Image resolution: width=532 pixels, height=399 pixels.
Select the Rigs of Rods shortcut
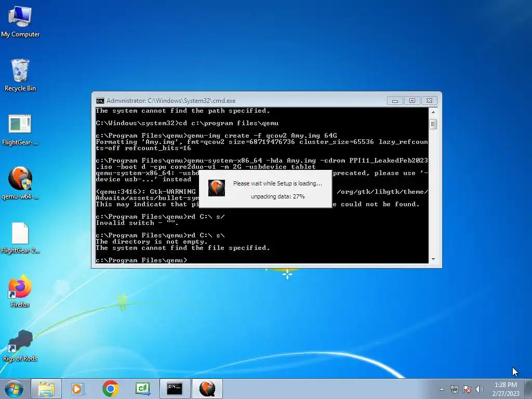point(20,345)
